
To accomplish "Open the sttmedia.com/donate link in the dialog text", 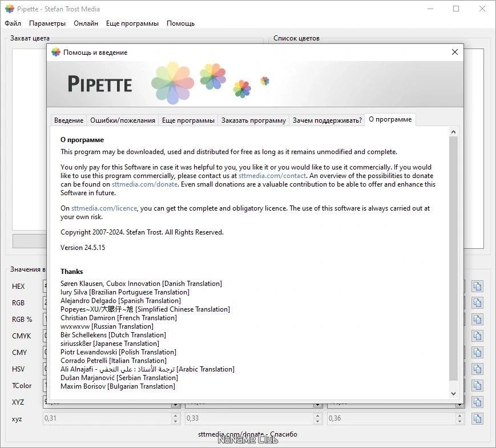I will coord(144,184).
